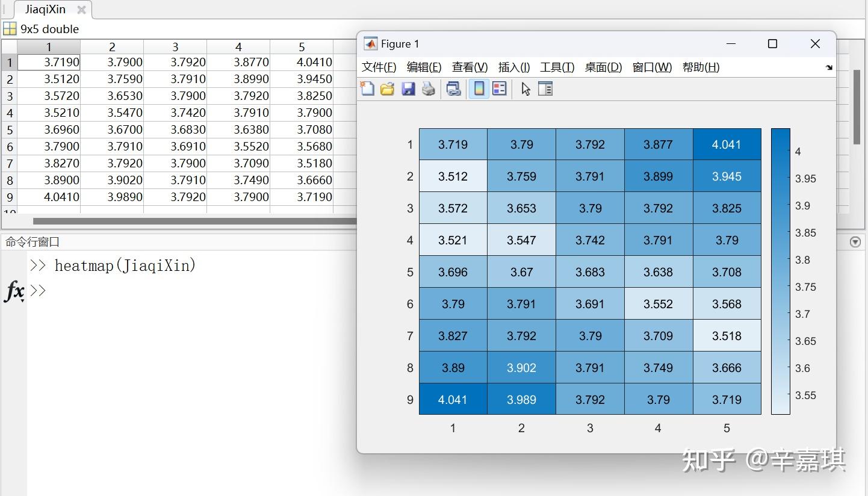
Task: Collapse the command window section
Action: coord(855,242)
